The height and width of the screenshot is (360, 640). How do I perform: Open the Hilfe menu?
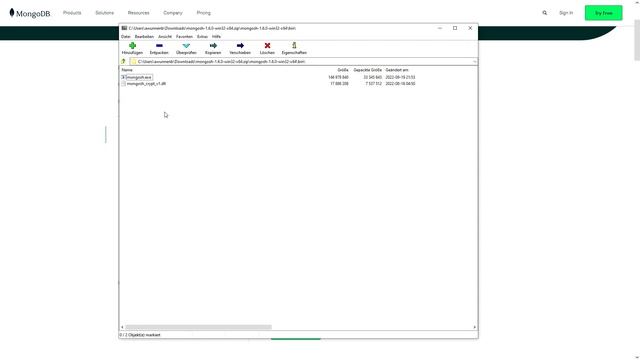[x=216, y=37]
